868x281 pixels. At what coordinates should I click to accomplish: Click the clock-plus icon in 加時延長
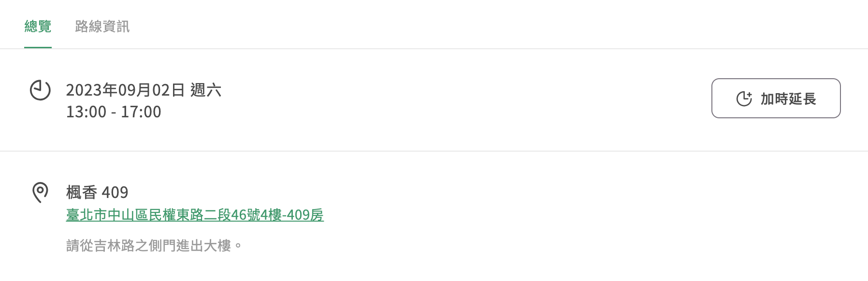[x=744, y=98]
